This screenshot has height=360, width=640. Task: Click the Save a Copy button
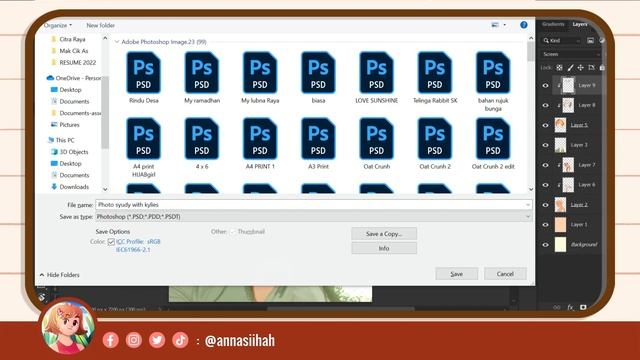click(384, 234)
